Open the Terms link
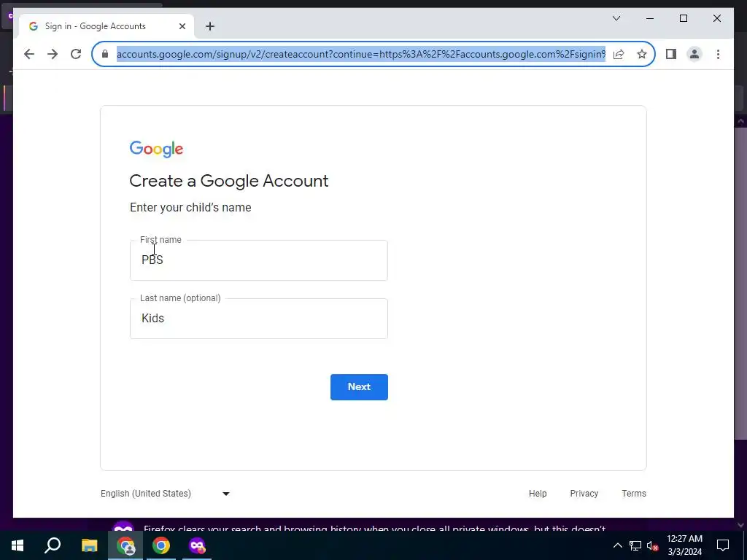Screen dimensions: 747x560 pos(634,494)
